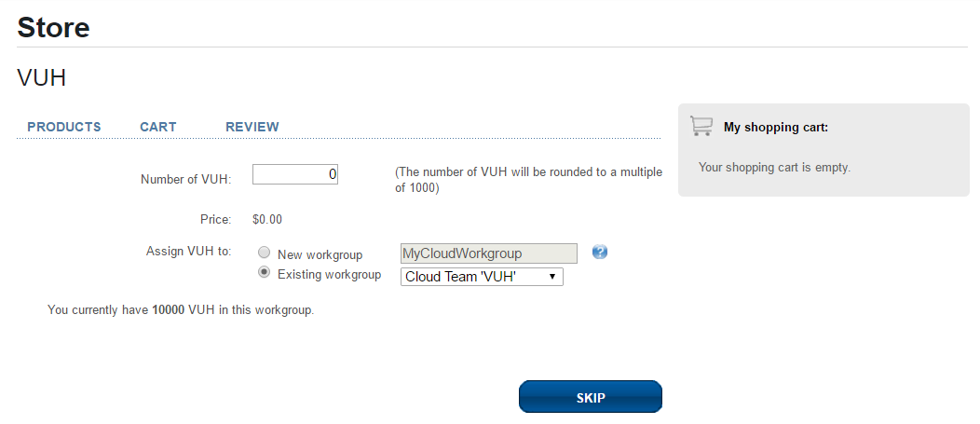Click the Store page heading
The image size is (980, 424).
point(54,28)
